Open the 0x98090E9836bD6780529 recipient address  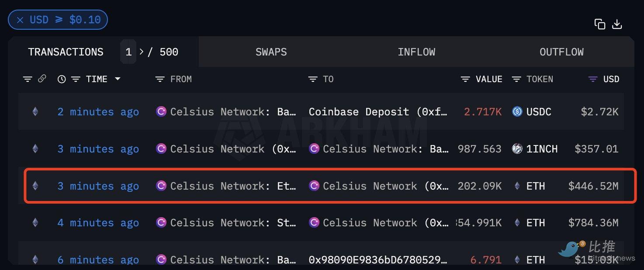click(x=378, y=260)
